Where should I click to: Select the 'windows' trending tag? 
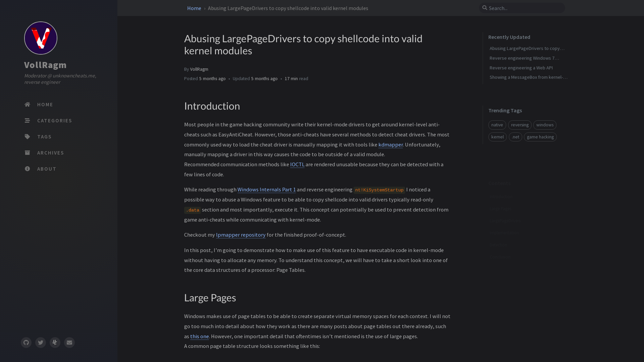(545, 125)
